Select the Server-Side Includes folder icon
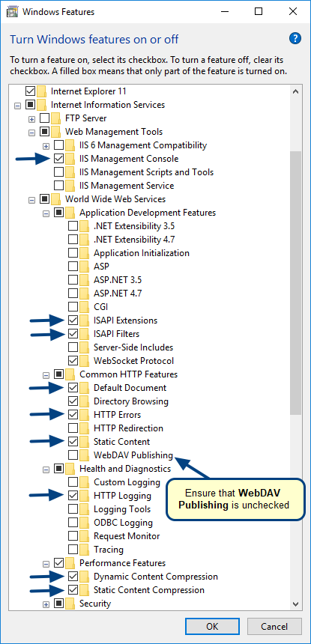Viewport: 311px width, 644px height. pos(84,347)
